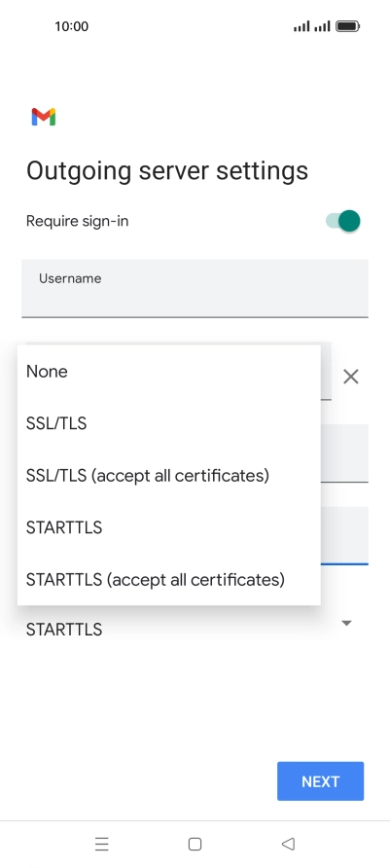390x868 pixels.
Task: Tap the Outgoing server settings heading
Action: tap(167, 170)
